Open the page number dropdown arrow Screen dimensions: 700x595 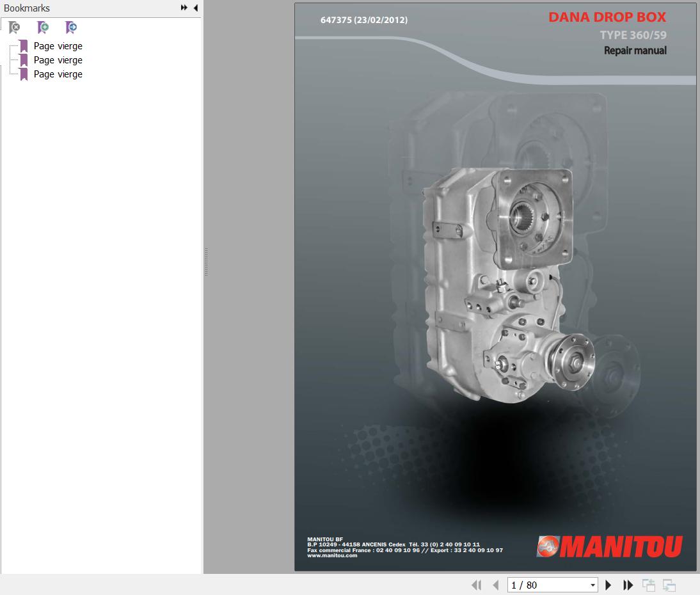coord(593,585)
